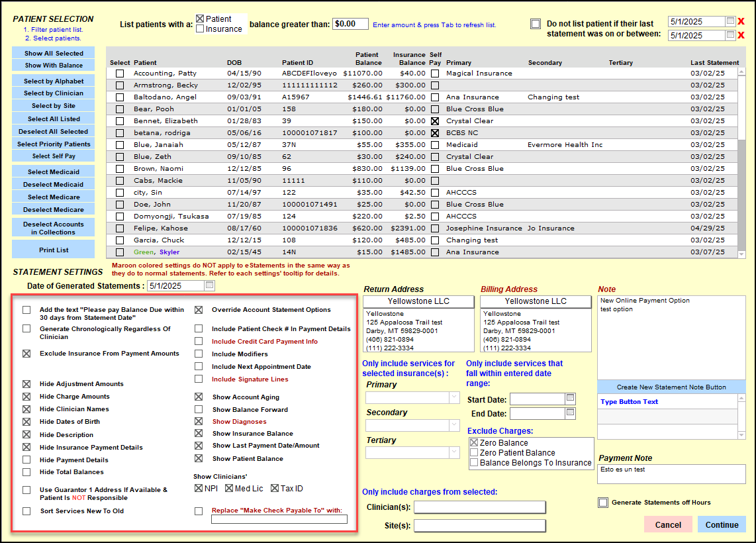Click the Select by Clinician button
This screenshot has width=756, height=543.
point(54,93)
